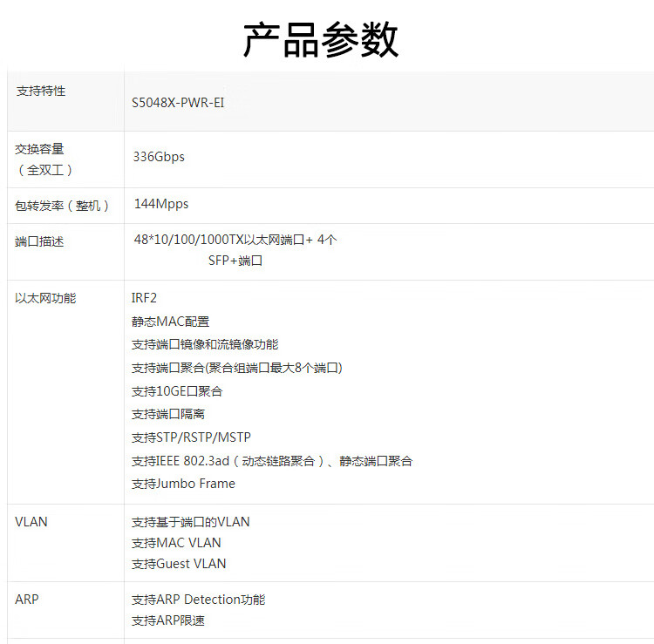Click the SFP+端口 line
The image size is (654, 644).
point(235,261)
